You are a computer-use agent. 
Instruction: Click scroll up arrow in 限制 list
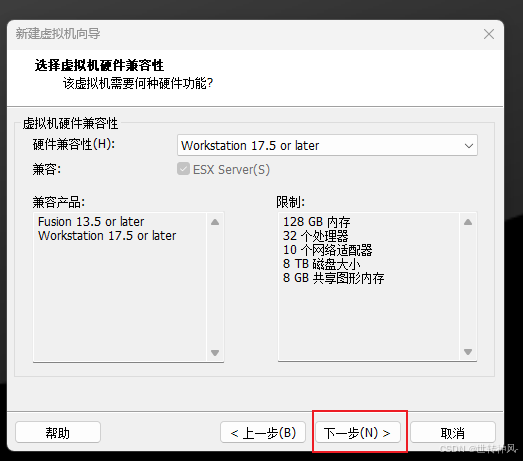point(468,222)
